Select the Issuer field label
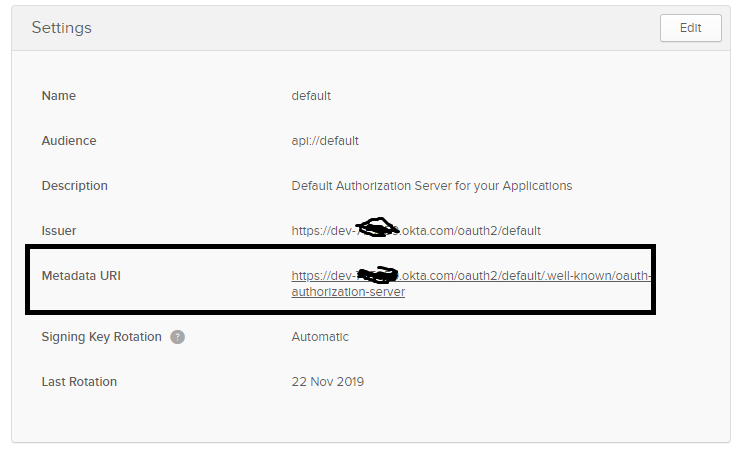The width and height of the screenshot is (749, 462). 58,231
